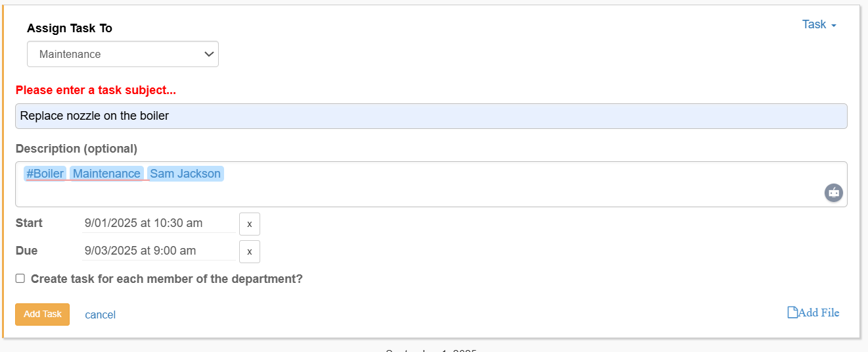Expand the Task type menu
The image size is (868, 352).
click(x=819, y=24)
